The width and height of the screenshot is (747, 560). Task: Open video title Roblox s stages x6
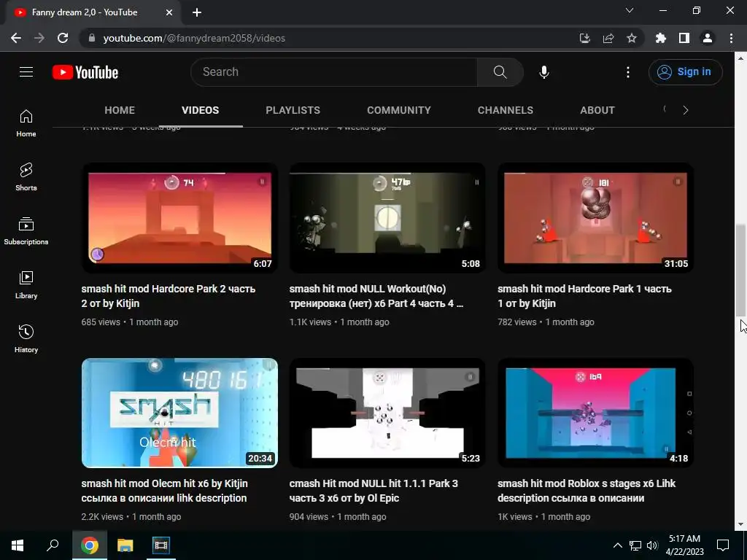pos(587,491)
